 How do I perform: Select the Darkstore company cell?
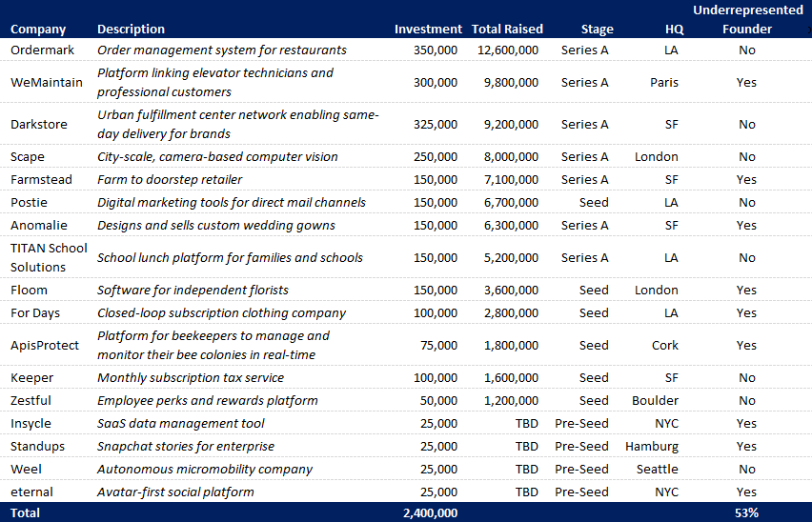pos(39,124)
